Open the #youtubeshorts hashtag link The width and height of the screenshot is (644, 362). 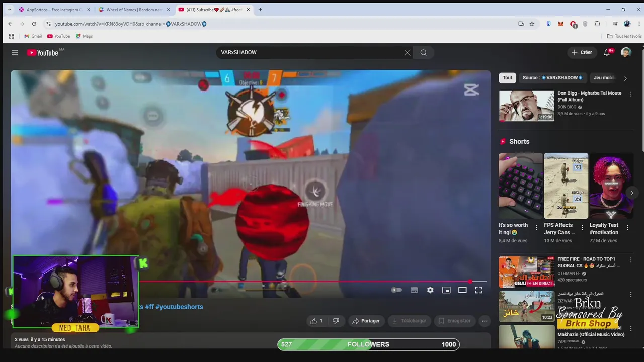[x=179, y=307]
